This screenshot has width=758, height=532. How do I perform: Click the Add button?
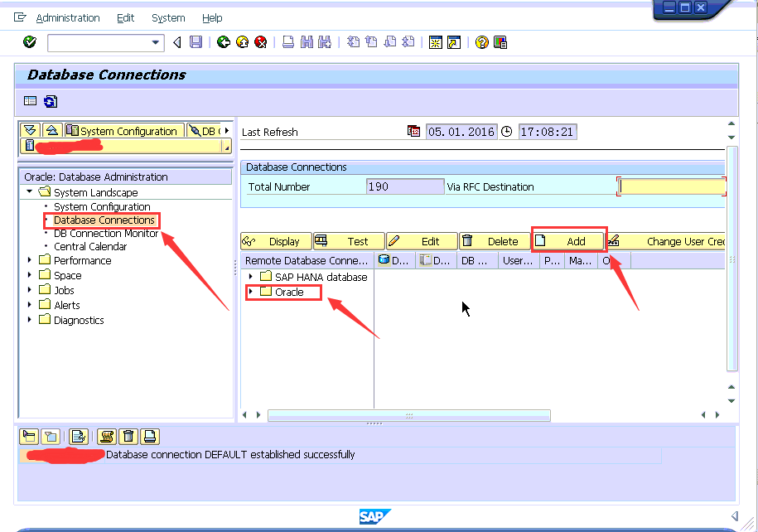coord(568,241)
